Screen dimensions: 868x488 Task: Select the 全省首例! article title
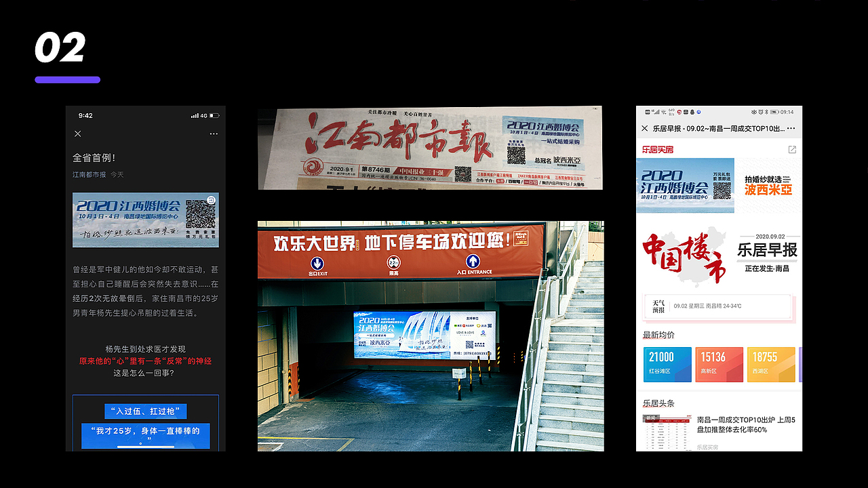pyautogui.click(x=94, y=157)
